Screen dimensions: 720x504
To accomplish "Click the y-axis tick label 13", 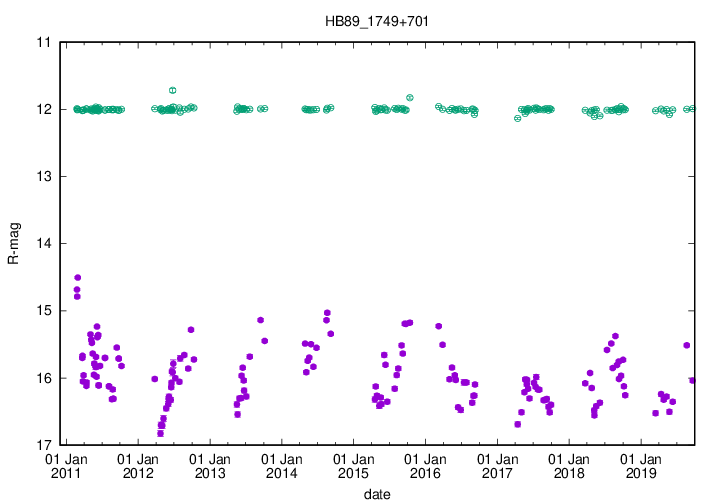I will click(42, 177).
